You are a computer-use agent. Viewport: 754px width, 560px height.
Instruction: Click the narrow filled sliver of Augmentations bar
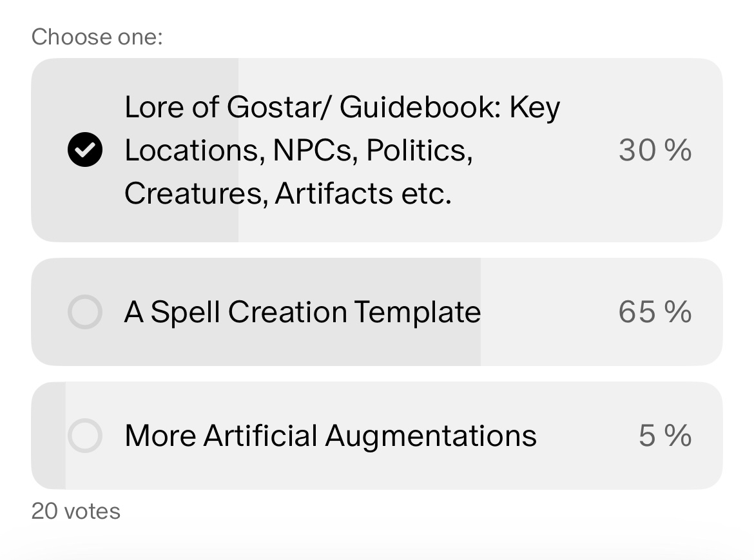pos(48,436)
